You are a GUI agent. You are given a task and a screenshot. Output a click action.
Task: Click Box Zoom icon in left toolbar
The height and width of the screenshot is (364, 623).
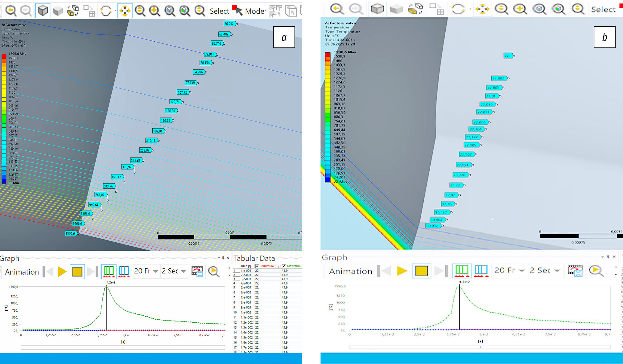coord(154,11)
